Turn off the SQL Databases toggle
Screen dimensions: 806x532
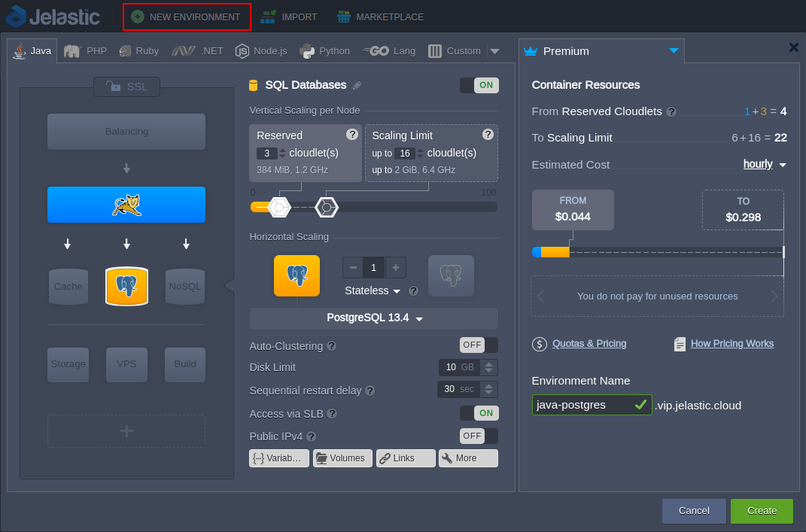[479, 85]
